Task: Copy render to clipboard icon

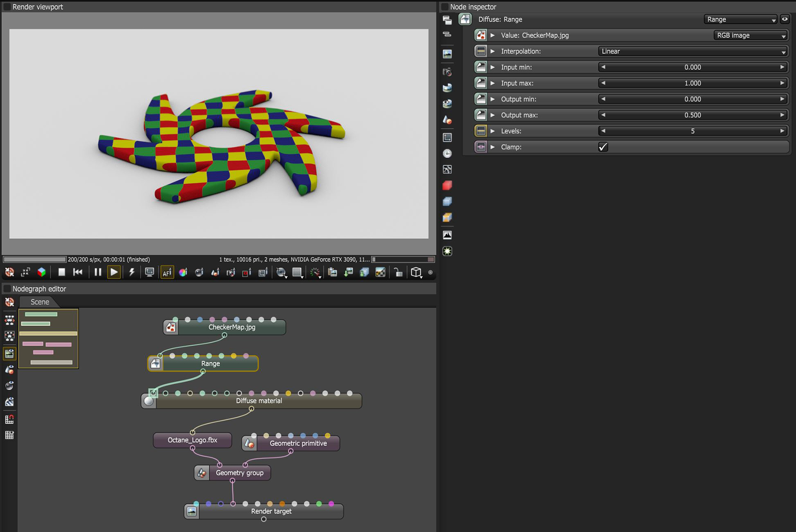Action: tap(332, 272)
